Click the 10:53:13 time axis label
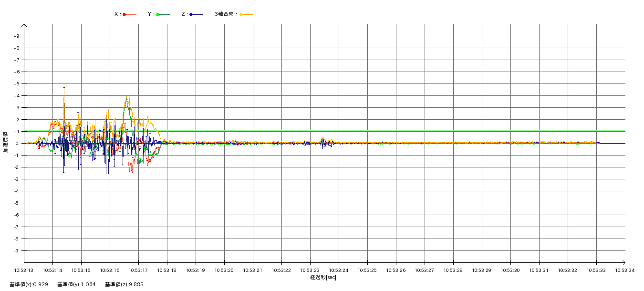The image size is (644, 291). coord(24,270)
